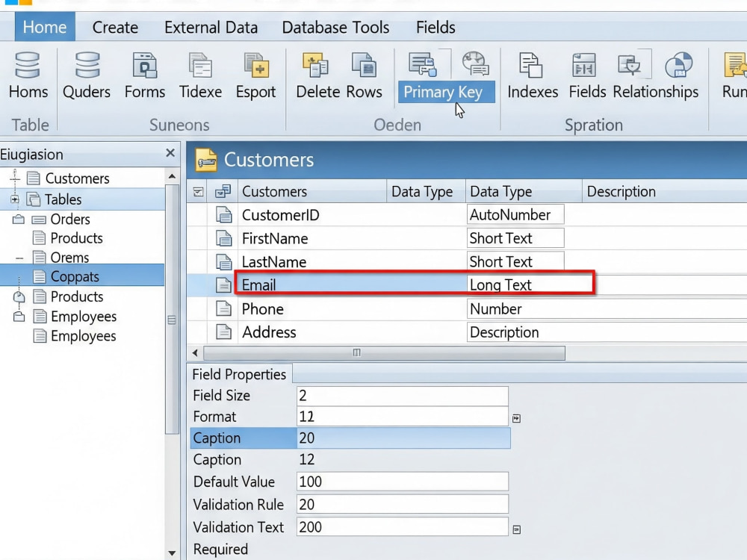Click the select-all grid header icon
747x560 pixels.
(198, 192)
